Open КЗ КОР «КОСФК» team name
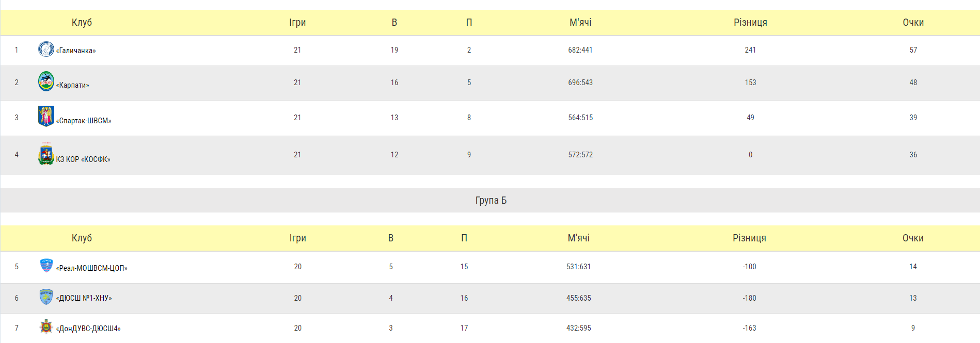980x343 pixels. (x=83, y=159)
